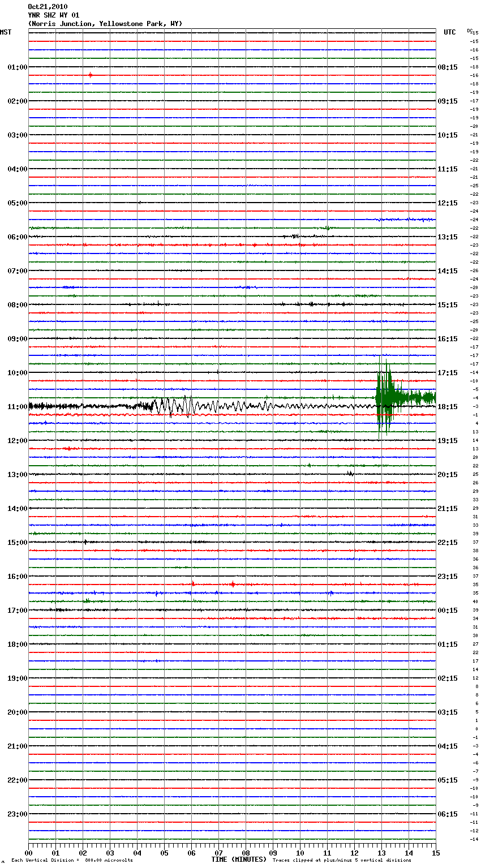Viewport: 481px width, 868px height.
Task: Click the 22:15 UTC time label
Action: point(448,543)
